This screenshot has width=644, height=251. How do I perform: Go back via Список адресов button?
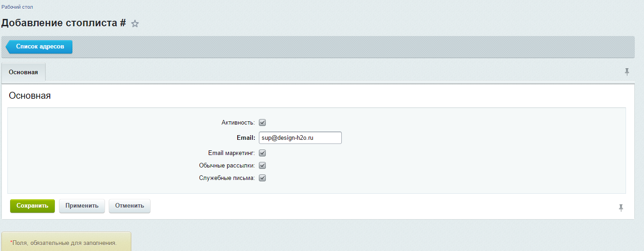[x=40, y=47]
